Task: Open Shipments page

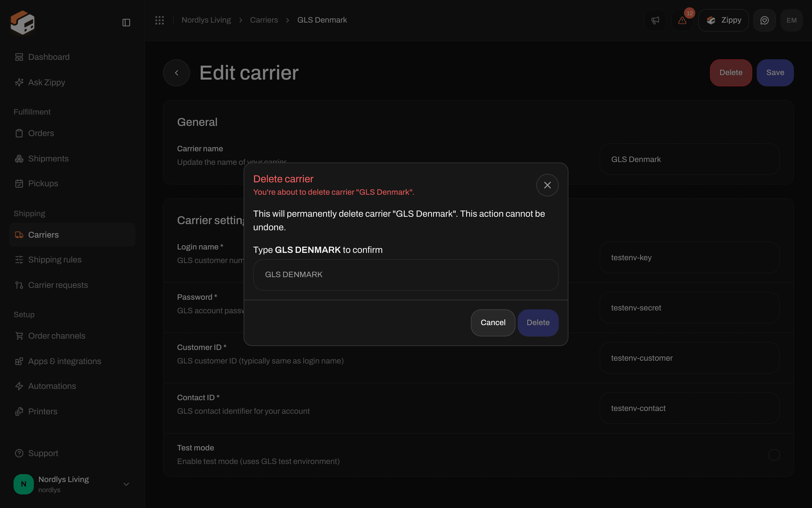Action: click(x=72, y=159)
